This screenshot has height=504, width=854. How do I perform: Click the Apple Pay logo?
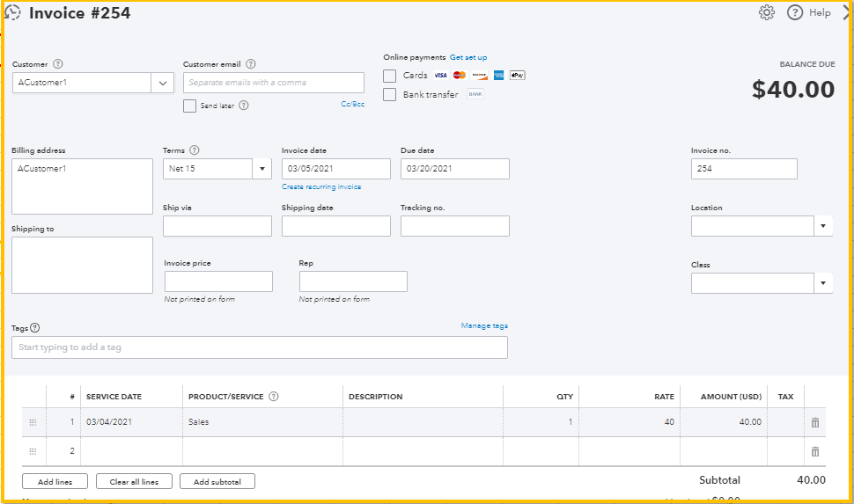(x=518, y=75)
